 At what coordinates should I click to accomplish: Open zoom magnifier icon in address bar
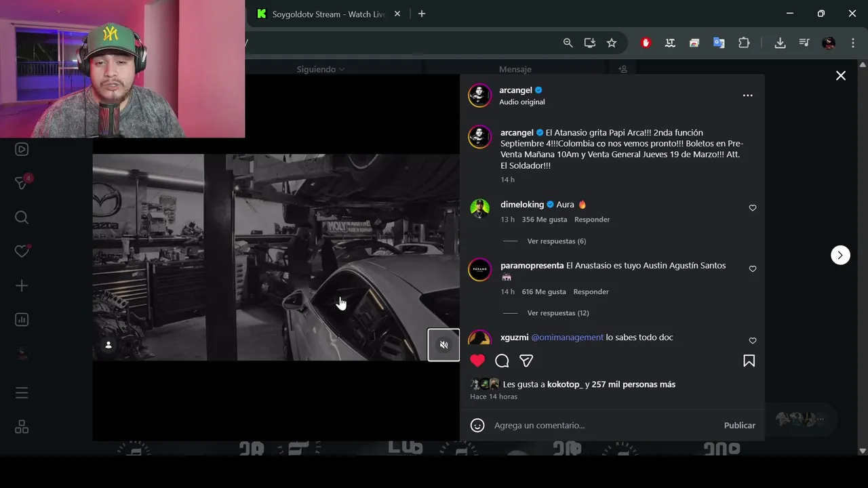pyautogui.click(x=568, y=43)
